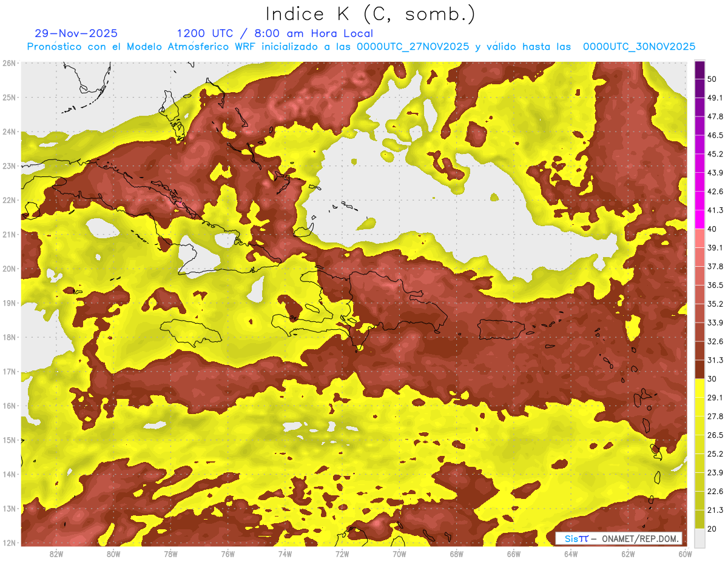Click longitude label '60W'
The image size is (728, 562).
point(685,554)
